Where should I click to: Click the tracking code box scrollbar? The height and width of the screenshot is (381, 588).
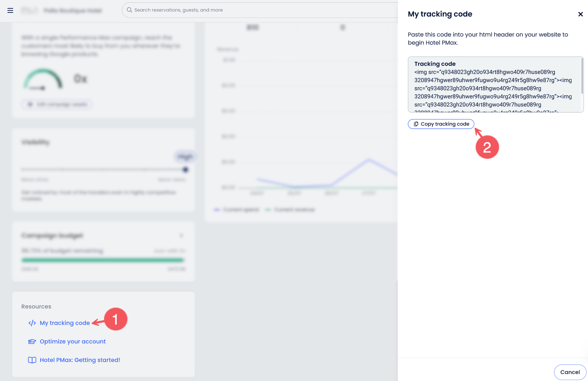tap(582, 76)
